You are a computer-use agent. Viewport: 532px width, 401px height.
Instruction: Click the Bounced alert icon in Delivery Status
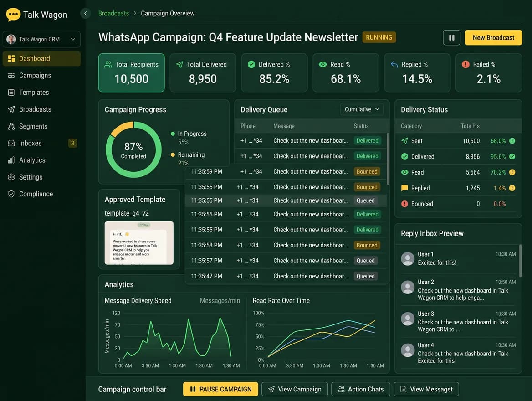(x=404, y=204)
